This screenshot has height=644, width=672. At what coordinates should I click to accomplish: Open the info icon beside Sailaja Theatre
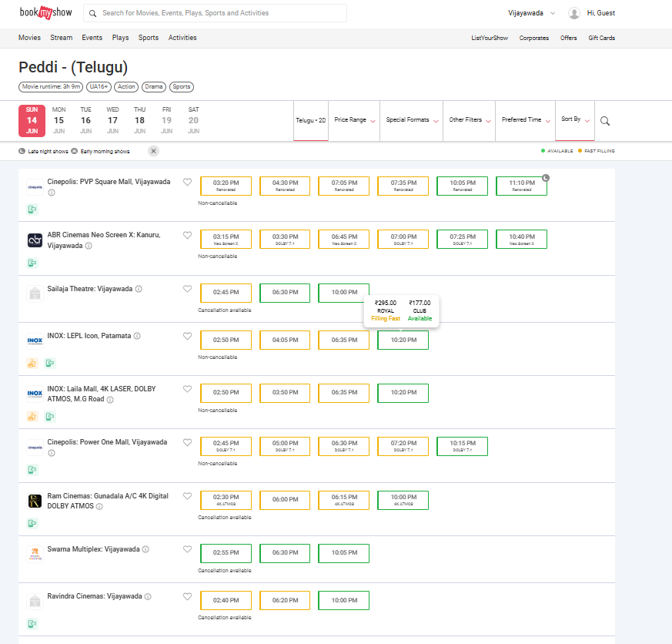(x=139, y=289)
